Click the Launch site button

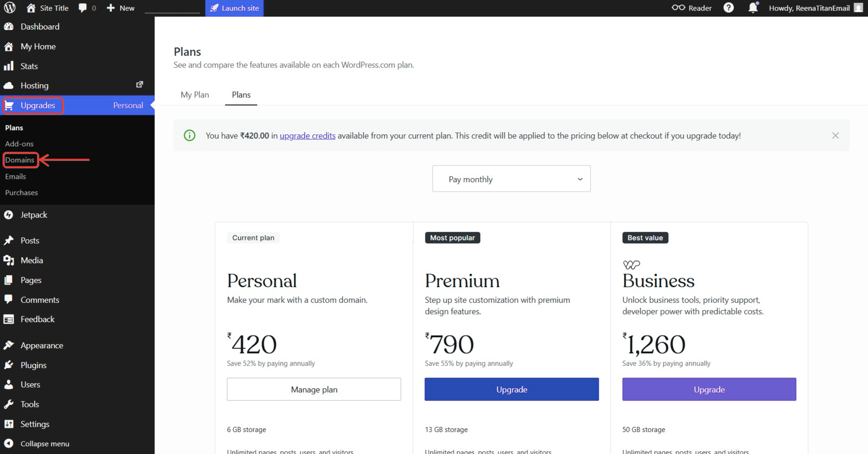(235, 8)
